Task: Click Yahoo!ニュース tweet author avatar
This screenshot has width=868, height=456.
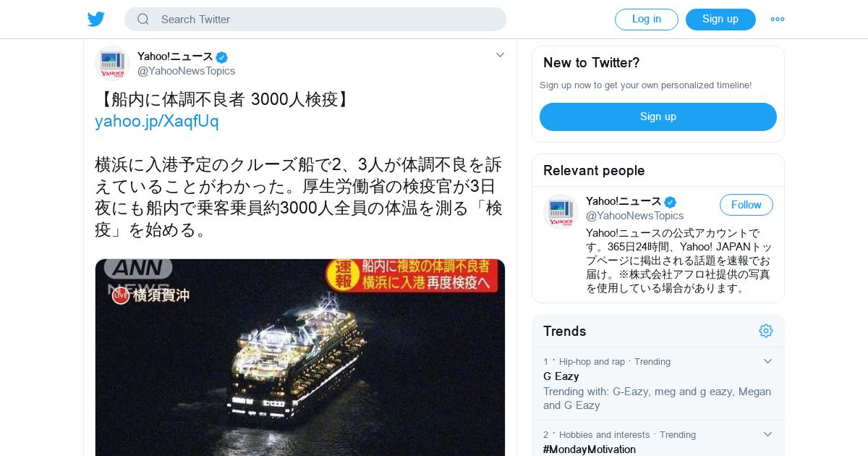Action: coord(112,63)
